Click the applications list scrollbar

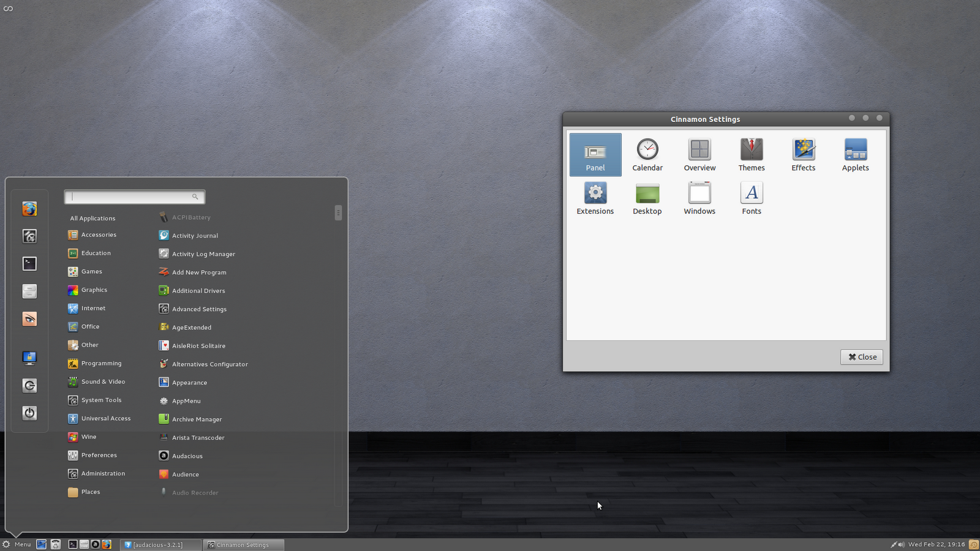point(338,213)
